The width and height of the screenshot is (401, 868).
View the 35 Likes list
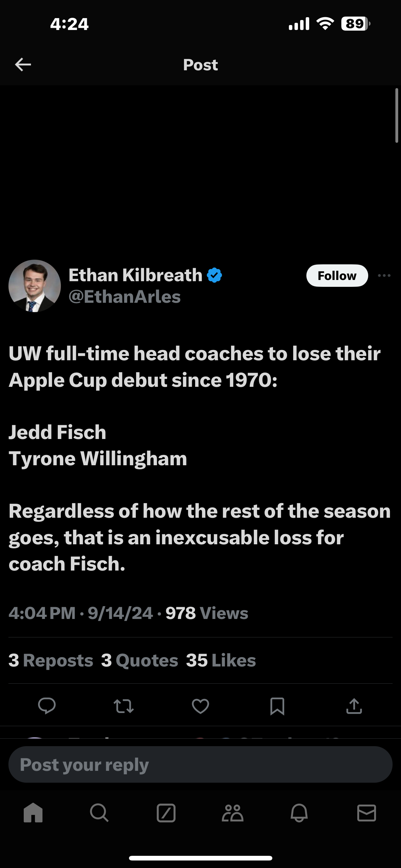tap(221, 660)
